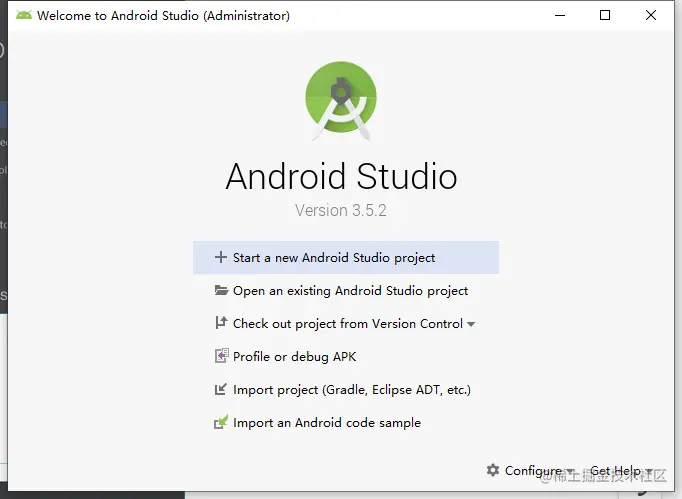
Task: Choose Profile or debug APK
Action: coord(294,357)
